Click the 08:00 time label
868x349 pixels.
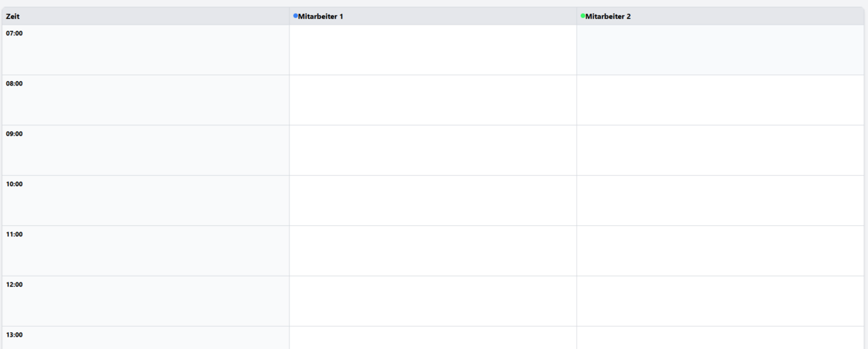(14, 83)
